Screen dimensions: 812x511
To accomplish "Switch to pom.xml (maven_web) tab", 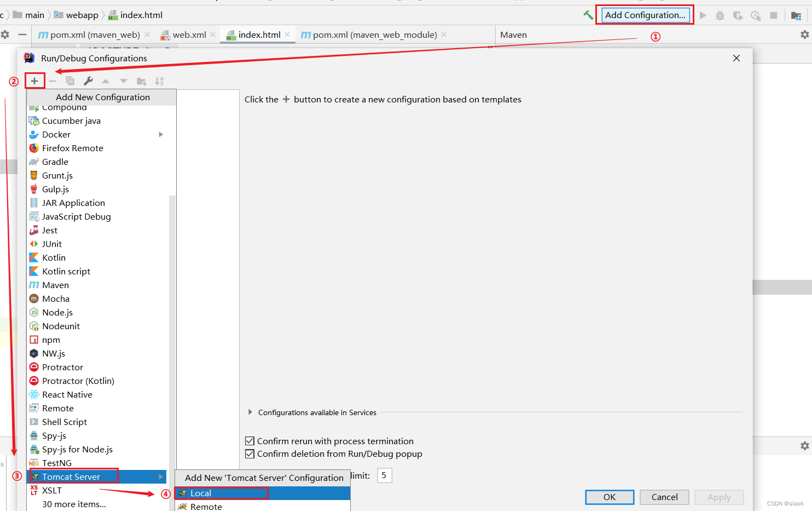I will (95, 35).
